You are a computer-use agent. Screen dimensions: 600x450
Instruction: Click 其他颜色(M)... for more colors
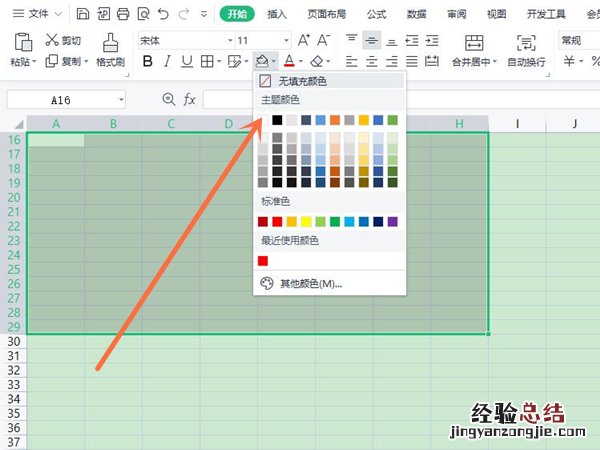[x=310, y=283]
